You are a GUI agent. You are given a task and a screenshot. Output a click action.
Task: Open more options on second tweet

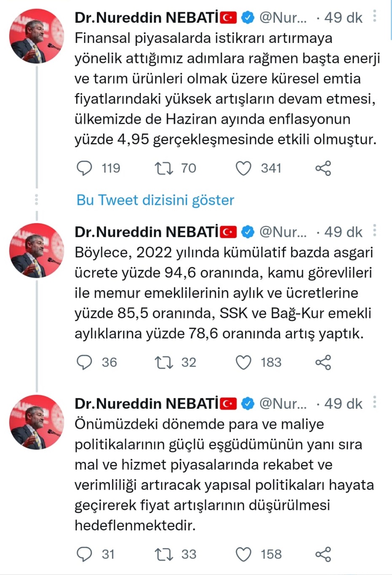[x=374, y=231]
